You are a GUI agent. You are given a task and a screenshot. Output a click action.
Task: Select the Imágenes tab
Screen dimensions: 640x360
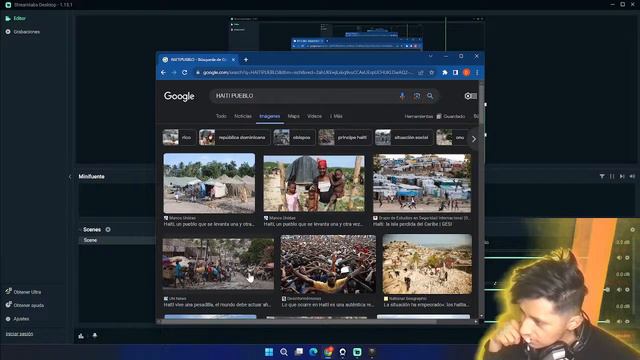270,116
